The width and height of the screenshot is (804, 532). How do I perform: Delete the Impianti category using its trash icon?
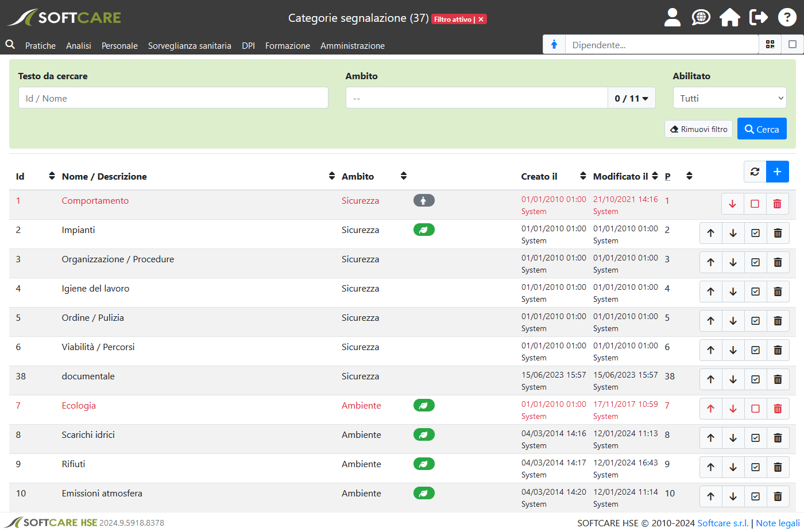point(778,232)
